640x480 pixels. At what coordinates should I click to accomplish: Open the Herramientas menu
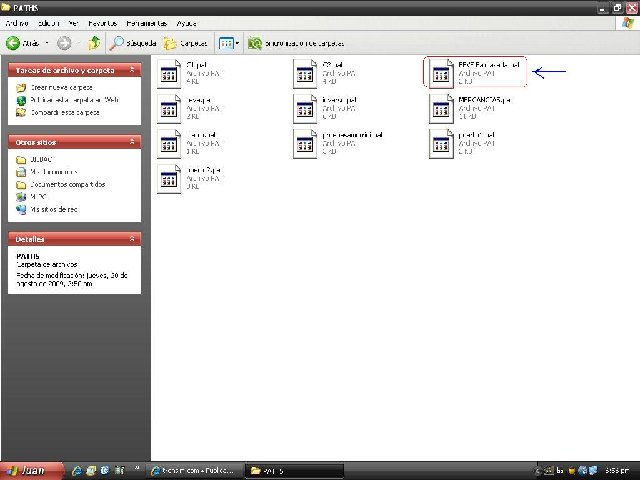[x=144, y=22]
